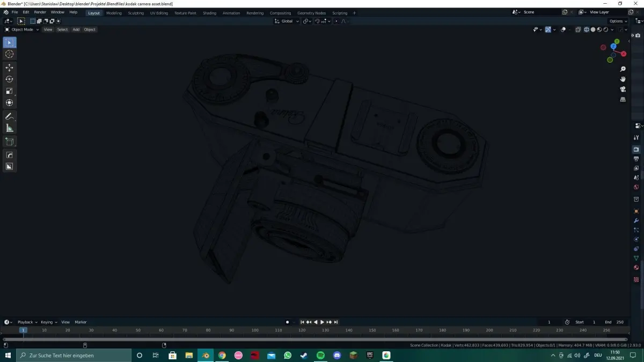Click the zoom magnifier viewport icon
The width and height of the screenshot is (644, 362).
pyautogui.click(x=623, y=69)
